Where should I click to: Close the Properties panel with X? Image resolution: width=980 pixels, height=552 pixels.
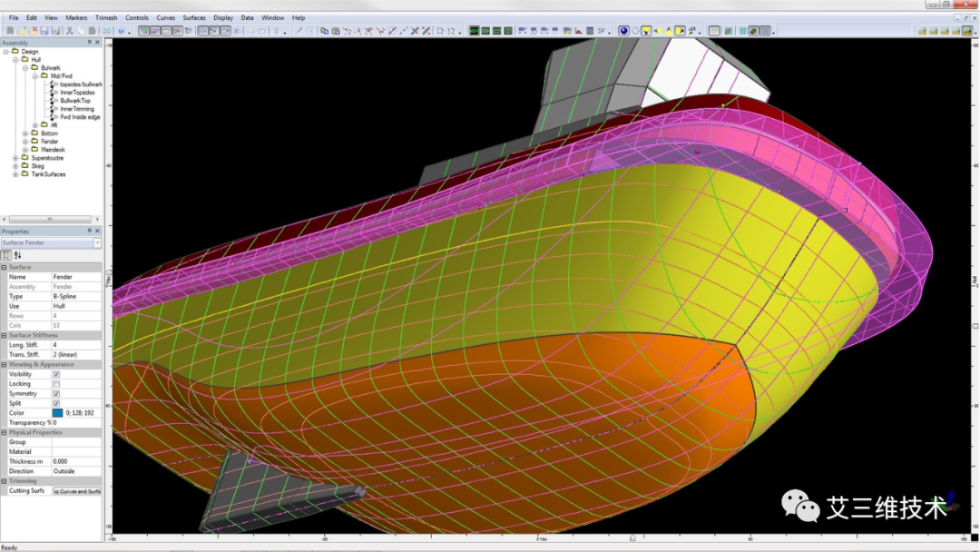(x=97, y=232)
